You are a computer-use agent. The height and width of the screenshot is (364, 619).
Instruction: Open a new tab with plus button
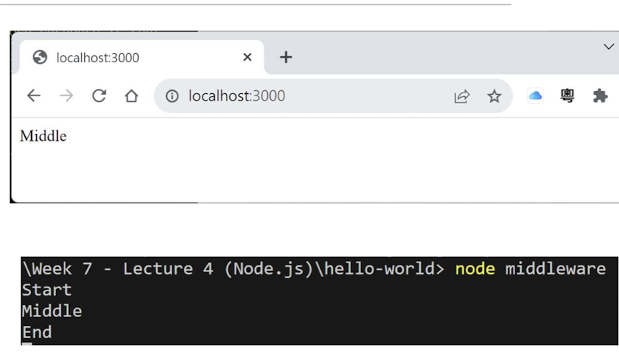pos(286,57)
